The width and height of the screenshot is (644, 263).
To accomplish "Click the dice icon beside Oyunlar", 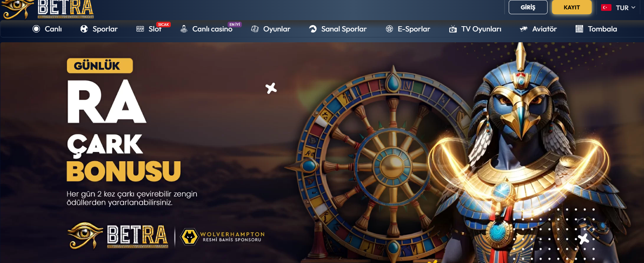I will [255, 29].
